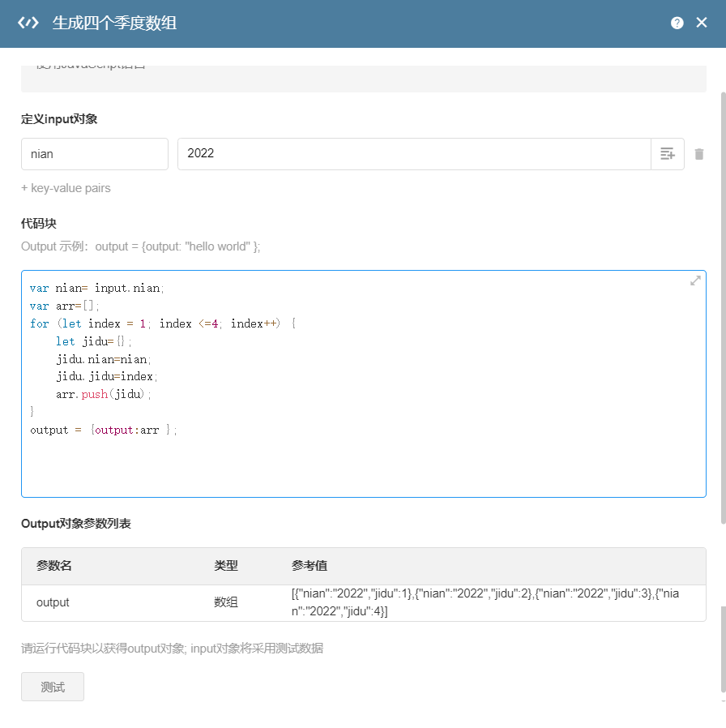Image resolution: width=726 pixels, height=728 pixels.
Task: Click the help question mark icon
Action: [x=677, y=24]
